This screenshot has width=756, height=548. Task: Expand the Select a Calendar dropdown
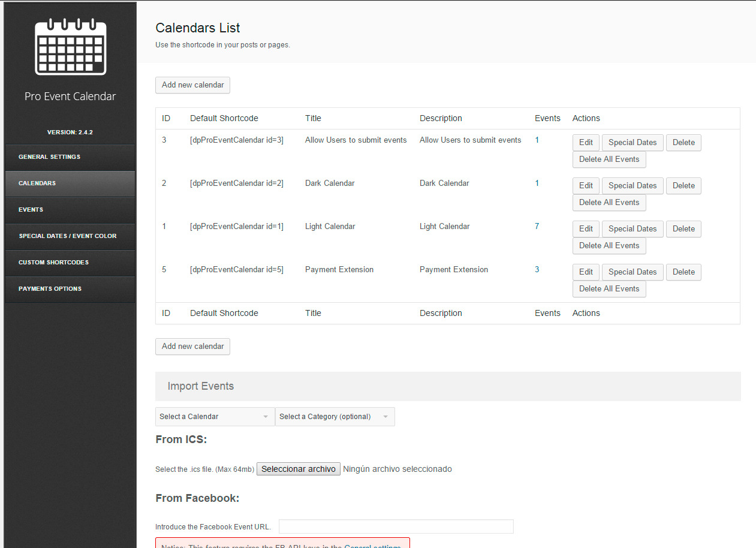coord(215,417)
